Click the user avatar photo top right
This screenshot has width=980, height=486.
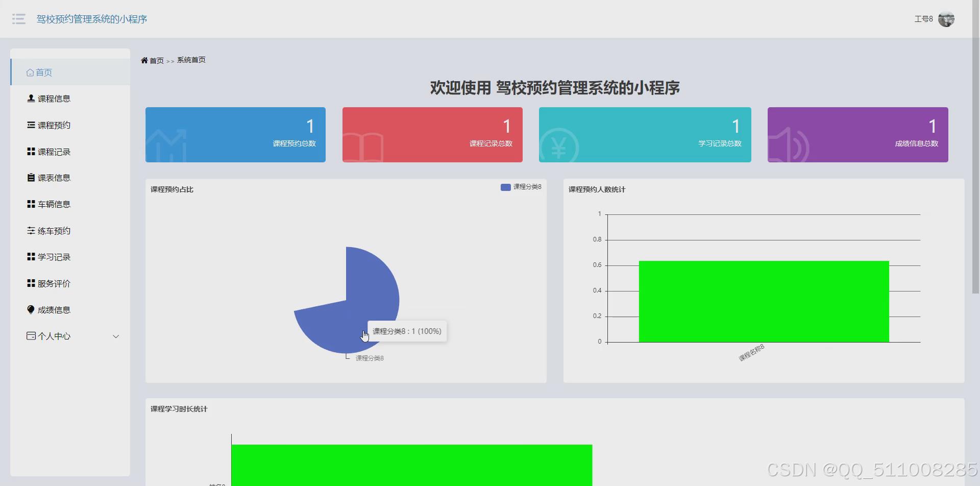click(947, 19)
